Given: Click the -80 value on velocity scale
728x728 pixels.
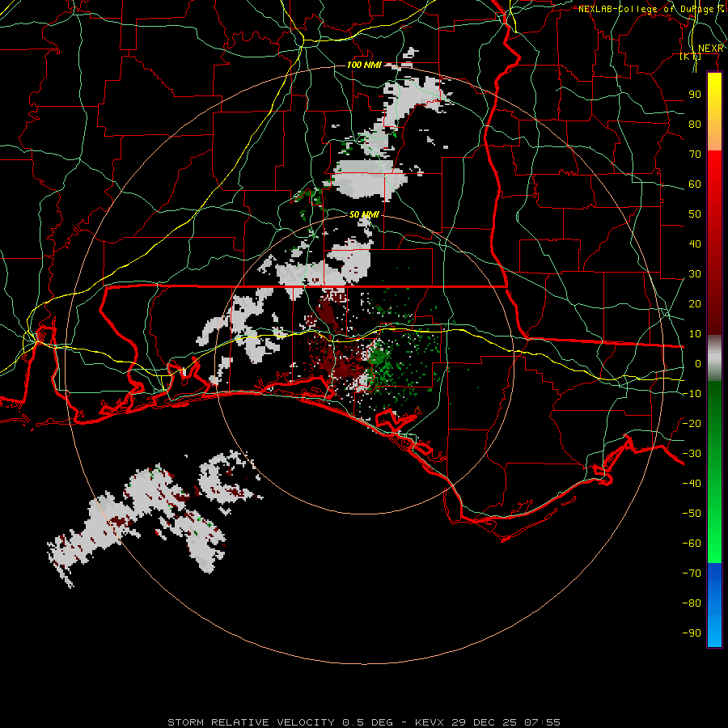Looking at the screenshot, I should point(692,603).
